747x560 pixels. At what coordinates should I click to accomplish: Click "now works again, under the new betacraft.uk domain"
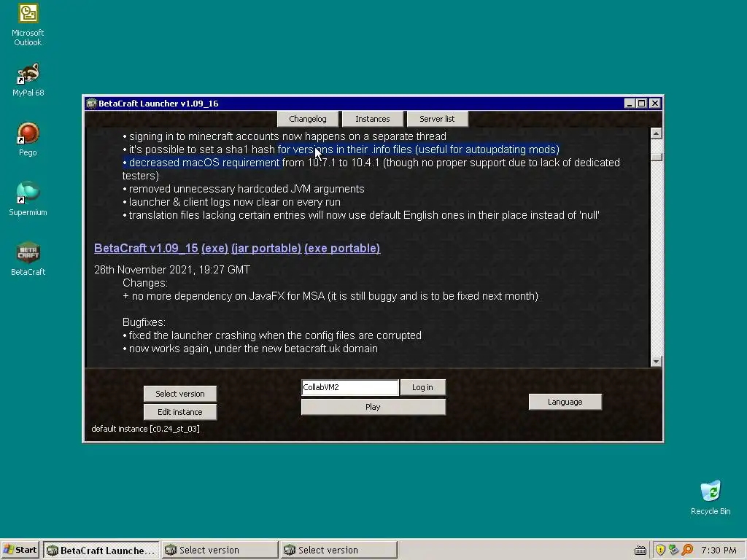[x=250, y=349]
